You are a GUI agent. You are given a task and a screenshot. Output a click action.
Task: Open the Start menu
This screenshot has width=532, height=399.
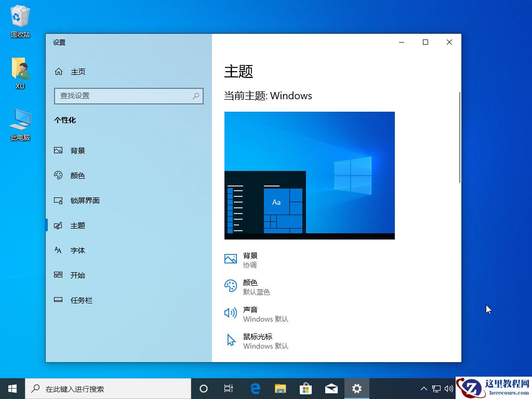(11, 388)
